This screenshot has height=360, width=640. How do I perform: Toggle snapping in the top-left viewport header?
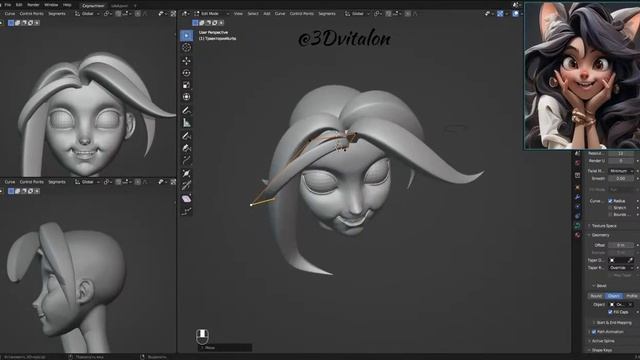(x=118, y=13)
